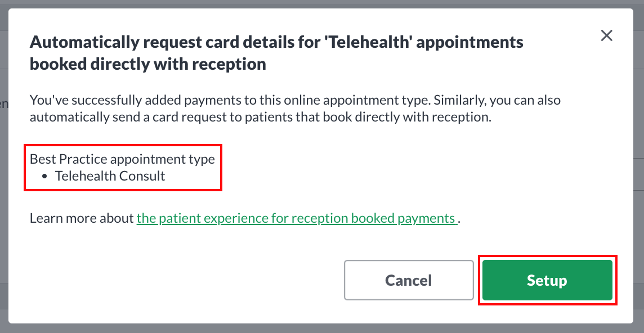Click the red-highlighted appointment type box
Viewport: 644px width, 333px height.
point(122,167)
